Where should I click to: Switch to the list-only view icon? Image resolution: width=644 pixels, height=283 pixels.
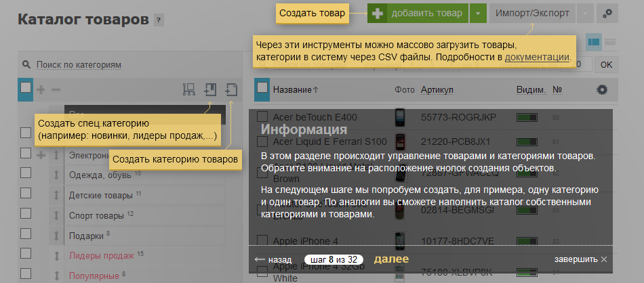pos(610,42)
